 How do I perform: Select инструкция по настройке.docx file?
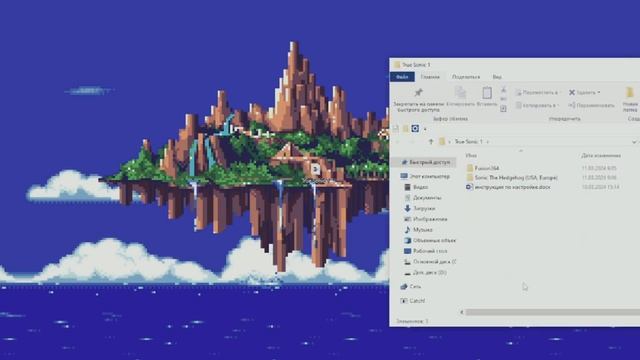pos(508,187)
